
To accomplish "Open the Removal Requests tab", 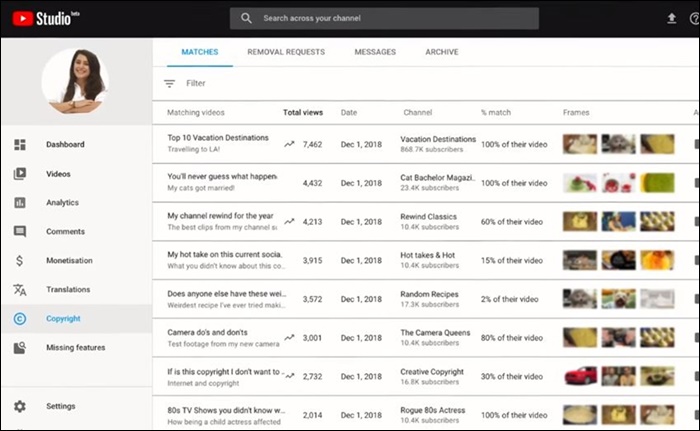I will [286, 52].
